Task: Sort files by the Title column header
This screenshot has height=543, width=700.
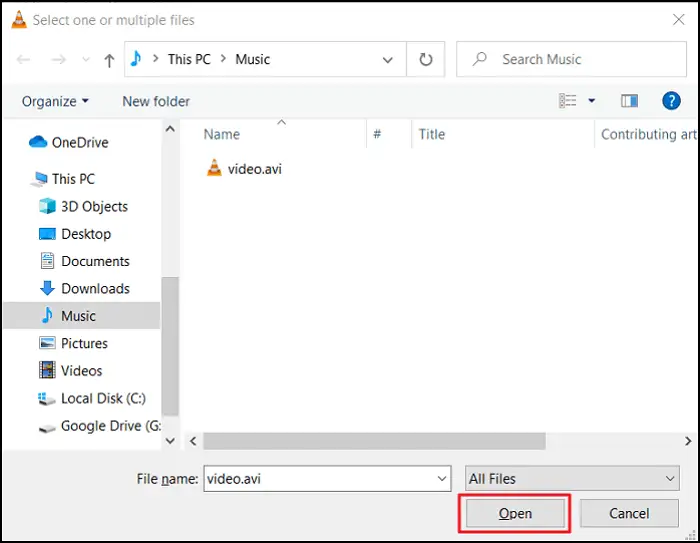Action: 432,134
